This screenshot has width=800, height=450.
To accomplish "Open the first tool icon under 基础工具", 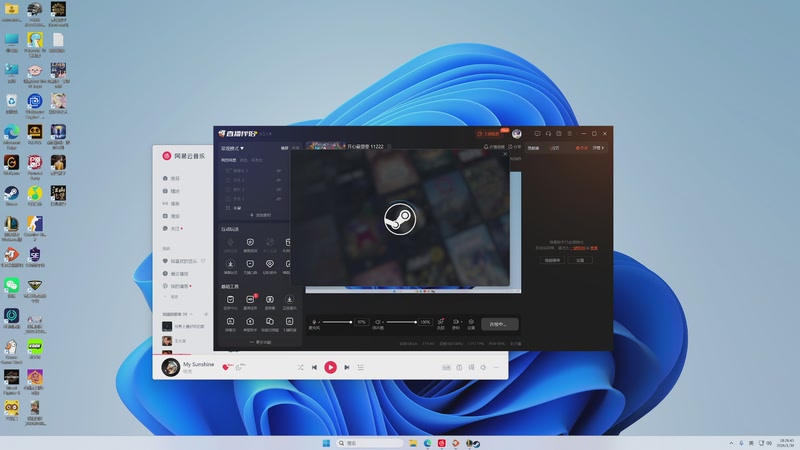I will click(230, 299).
